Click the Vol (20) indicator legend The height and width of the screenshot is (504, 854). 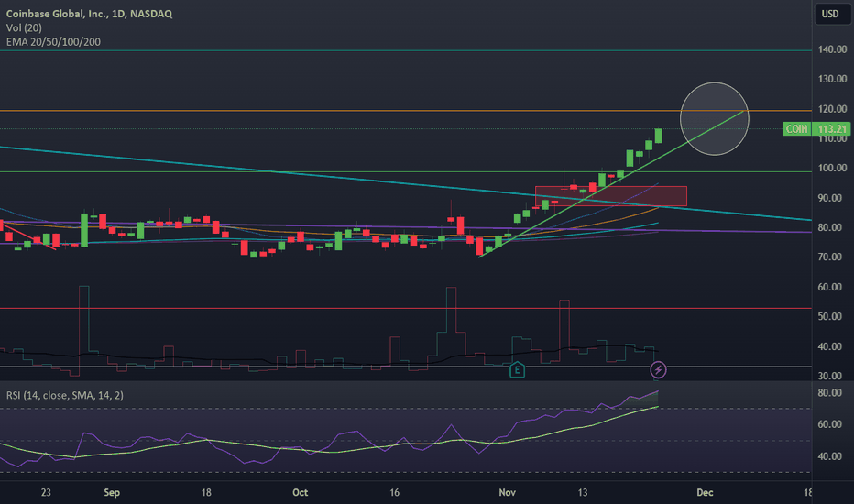24,27
